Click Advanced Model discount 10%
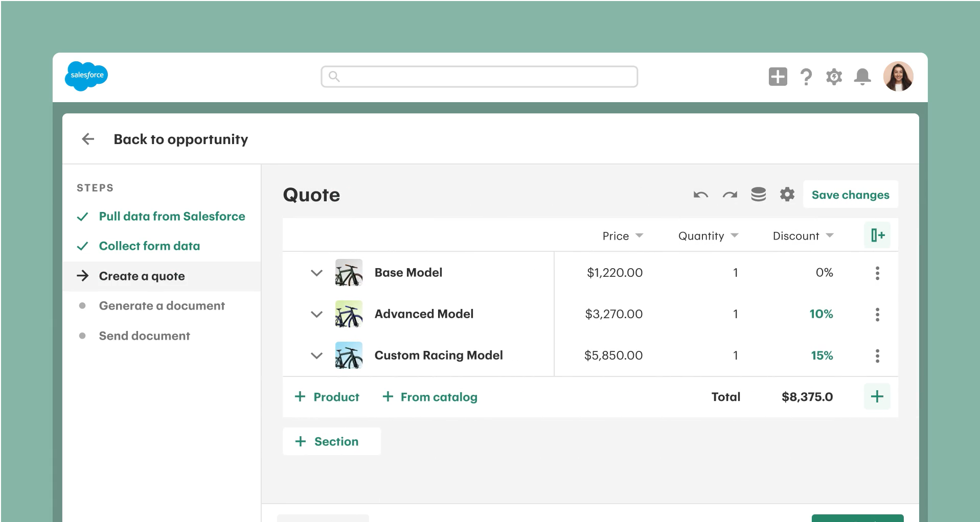Screen dimensions: 980x522 (x=821, y=314)
